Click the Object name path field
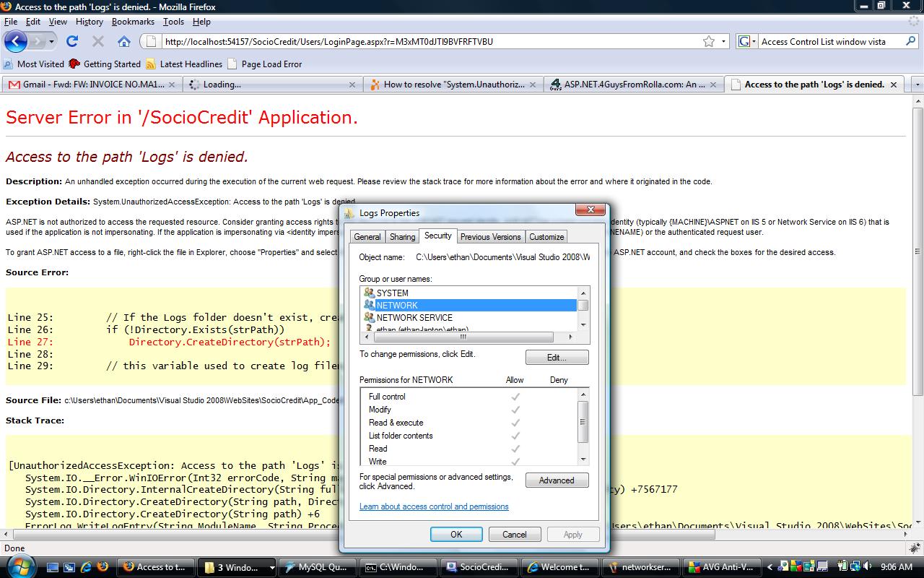The height and width of the screenshot is (578, 924). [503, 257]
